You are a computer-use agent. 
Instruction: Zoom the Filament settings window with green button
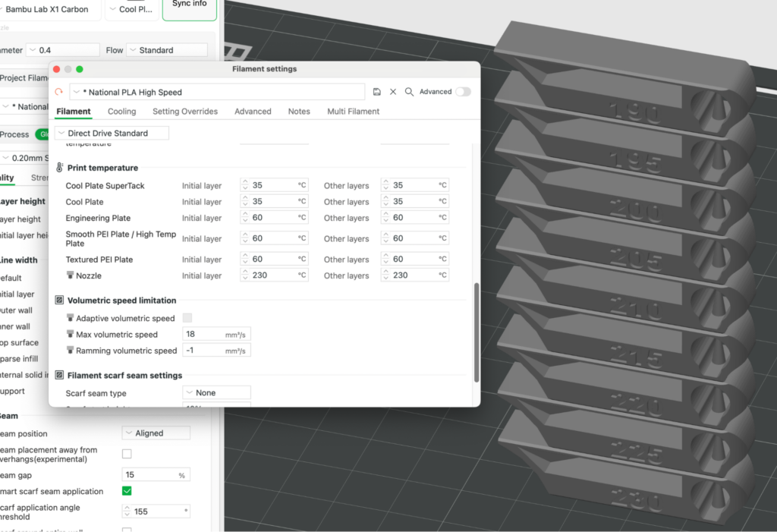point(79,69)
